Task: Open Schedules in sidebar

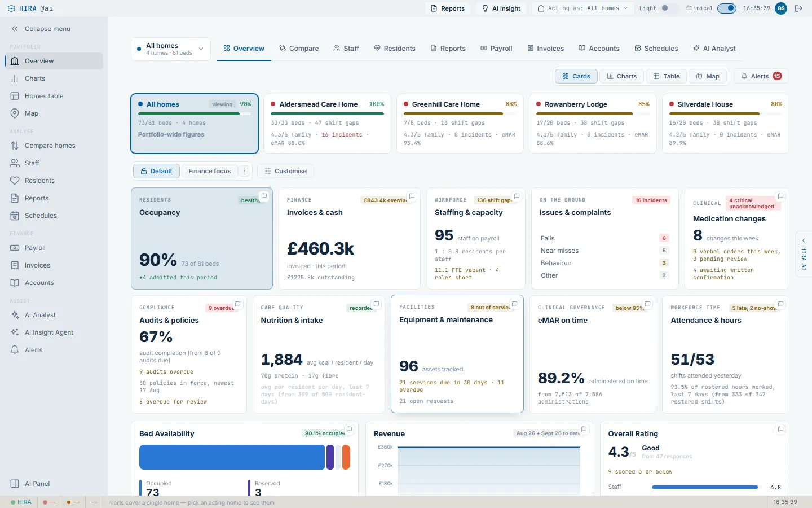Action: pos(54,216)
